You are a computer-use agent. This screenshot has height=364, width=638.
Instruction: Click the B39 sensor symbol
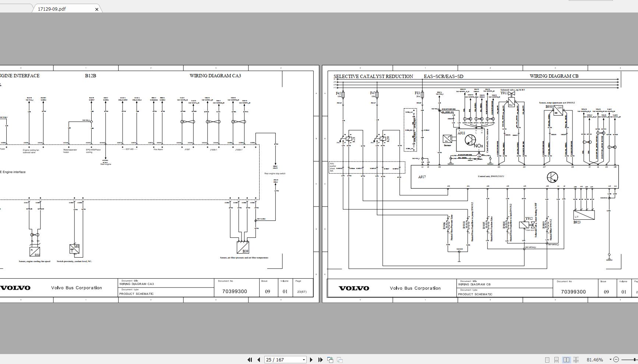coord(243,248)
